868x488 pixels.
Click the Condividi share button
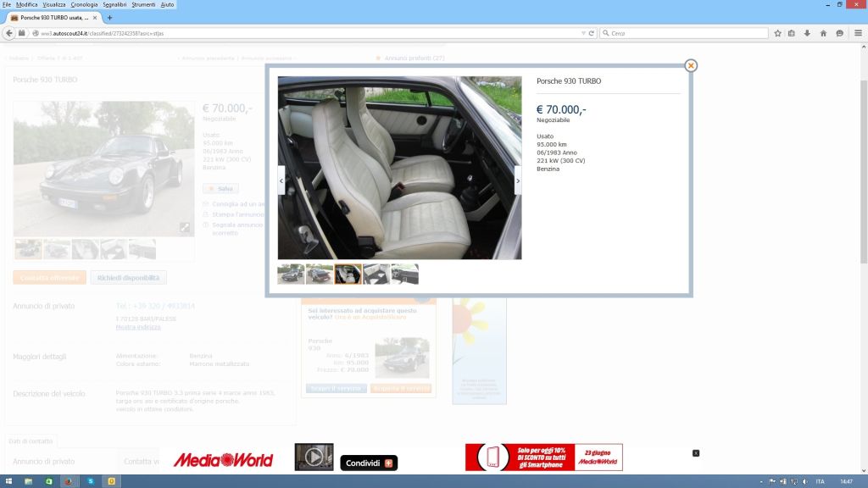coord(369,463)
